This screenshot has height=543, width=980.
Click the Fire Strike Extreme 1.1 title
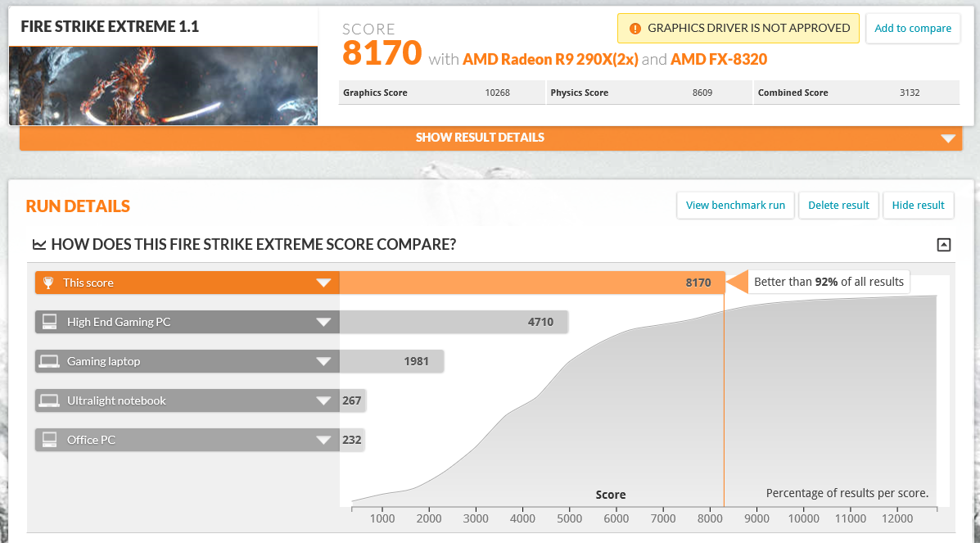click(x=110, y=26)
